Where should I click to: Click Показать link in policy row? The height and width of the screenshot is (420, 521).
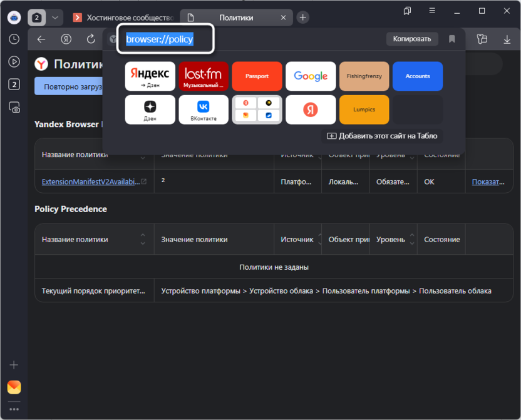coord(488,182)
